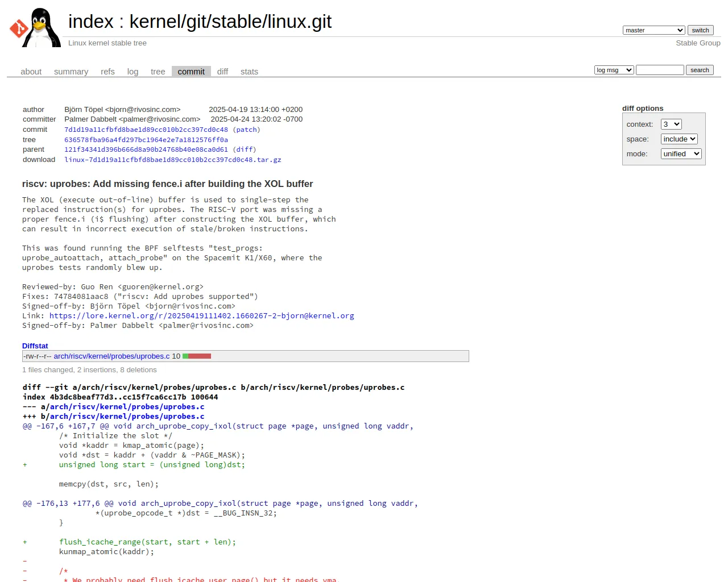Open commit hash 7d1d19a11cfbfd8bae1d89cc010b2cc397cd0c48 link
The height and width of the screenshot is (582, 728).
click(146, 130)
